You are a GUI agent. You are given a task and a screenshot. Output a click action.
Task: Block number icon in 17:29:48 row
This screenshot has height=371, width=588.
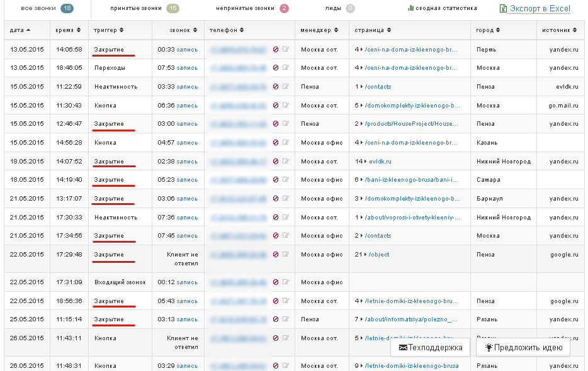pyautogui.click(x=276, y=255)
